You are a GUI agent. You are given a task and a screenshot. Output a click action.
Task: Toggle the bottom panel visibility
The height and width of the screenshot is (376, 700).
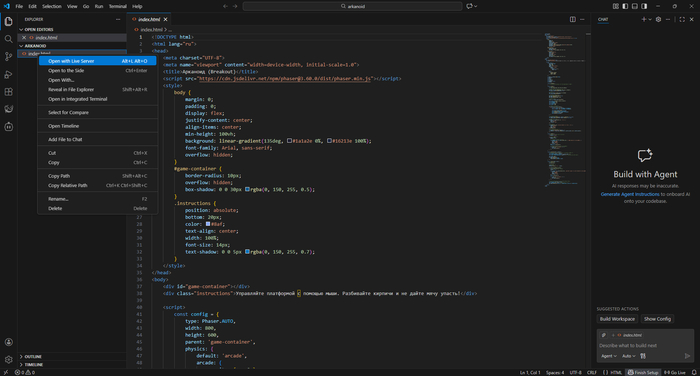point(634,6)
